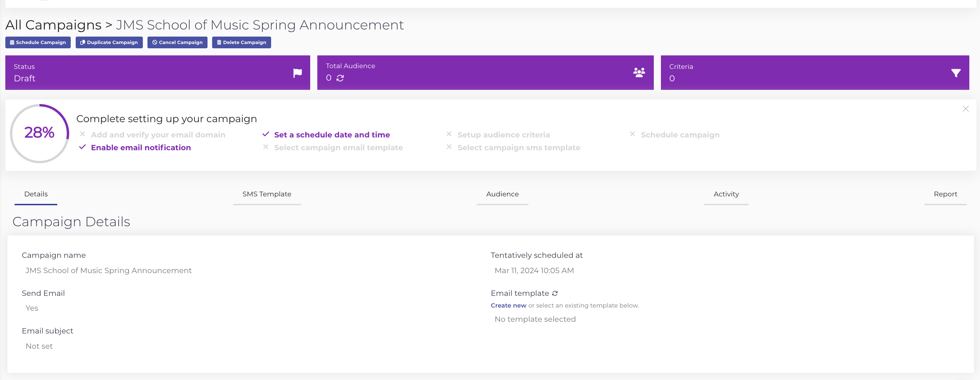Open the Audience tab
This screenshot has width=980, height=380.
502,194
